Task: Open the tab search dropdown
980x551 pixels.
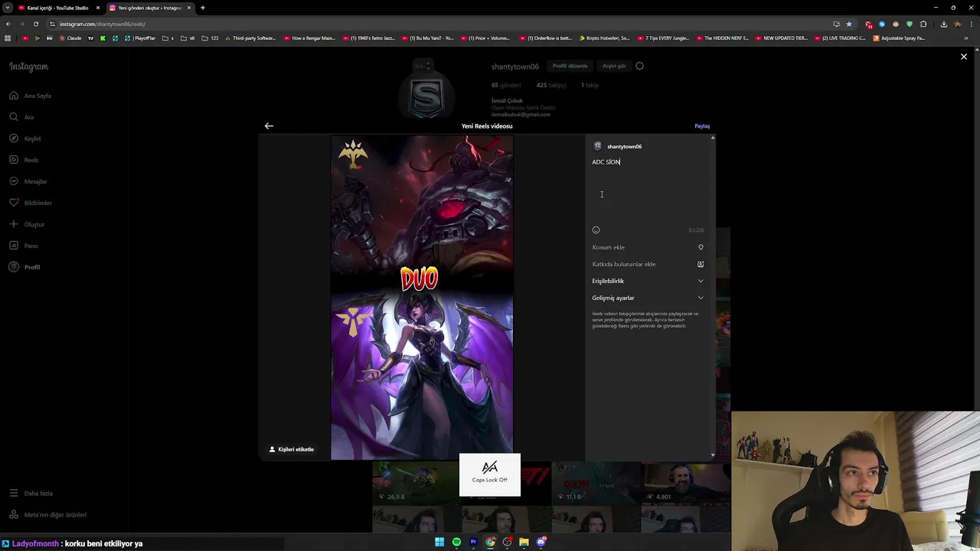Action: [7, 8]
